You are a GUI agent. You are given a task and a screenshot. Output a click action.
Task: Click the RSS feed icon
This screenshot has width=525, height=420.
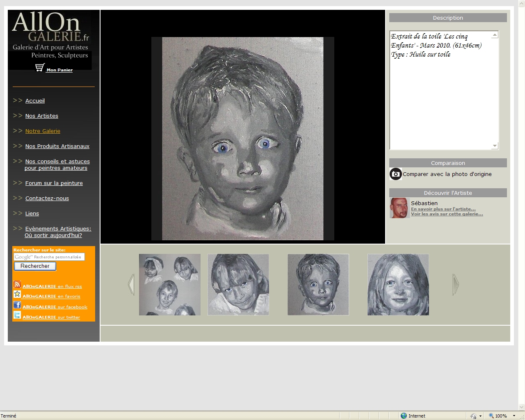click(x=17, y=285)
